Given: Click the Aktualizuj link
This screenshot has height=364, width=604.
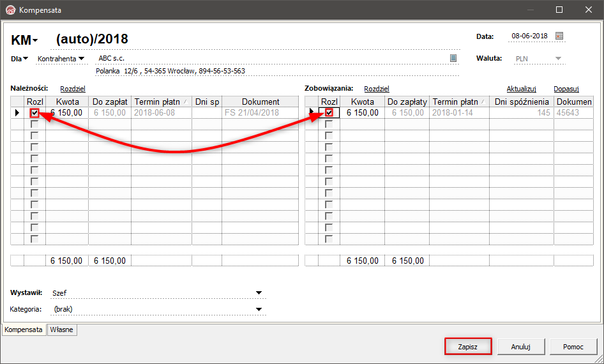Looking at the screenshot, I should point(521,89).
